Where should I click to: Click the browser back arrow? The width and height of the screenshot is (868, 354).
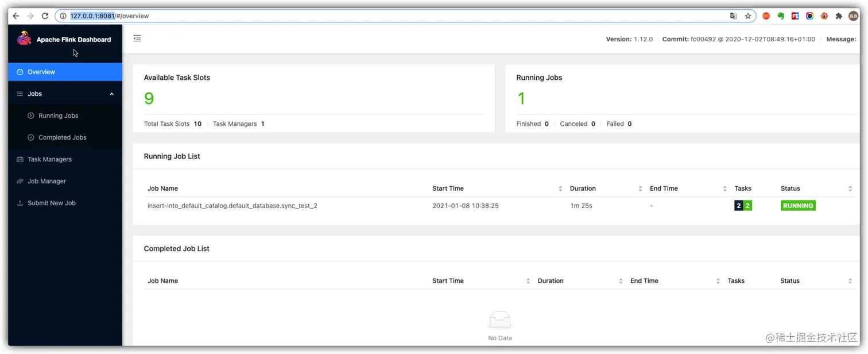tap(16, 16)
